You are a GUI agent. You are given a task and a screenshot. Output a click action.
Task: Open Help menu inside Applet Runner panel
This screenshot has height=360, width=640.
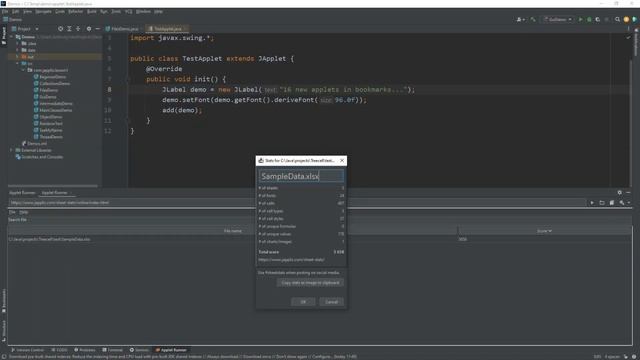point(24,212)
